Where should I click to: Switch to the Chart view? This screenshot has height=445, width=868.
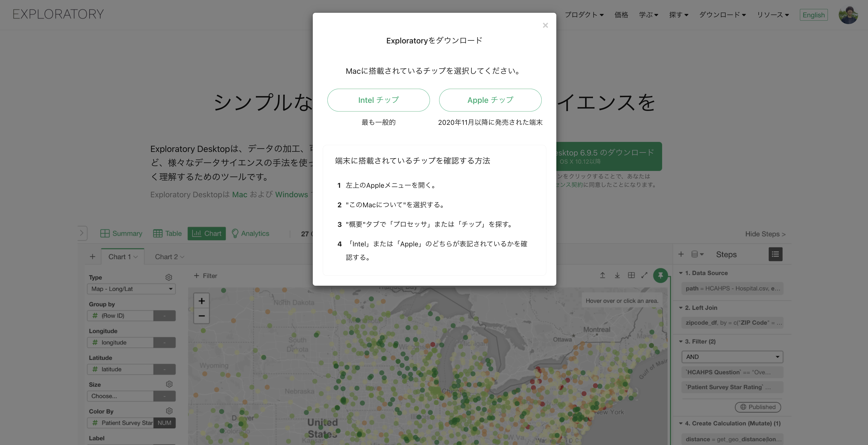[206, 233]
